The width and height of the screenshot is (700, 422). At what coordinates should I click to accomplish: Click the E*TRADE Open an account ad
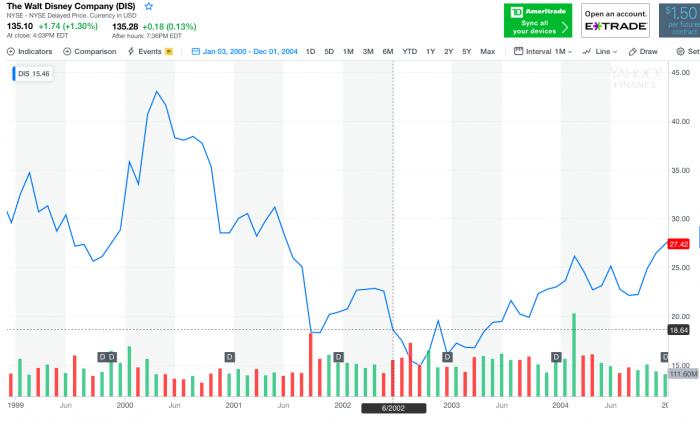[x=612, y=20]
